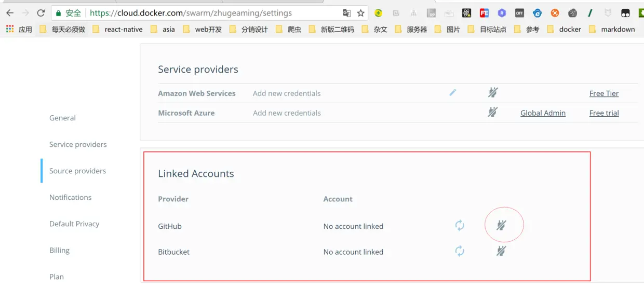Click the Microsoft Azure provider name
Viewport: 644px width, 289px height.
click(x=186, y=113)
